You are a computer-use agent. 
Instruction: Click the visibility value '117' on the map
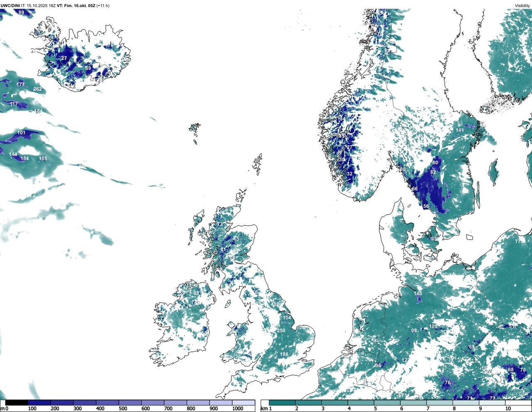click(x=14, y=104)
